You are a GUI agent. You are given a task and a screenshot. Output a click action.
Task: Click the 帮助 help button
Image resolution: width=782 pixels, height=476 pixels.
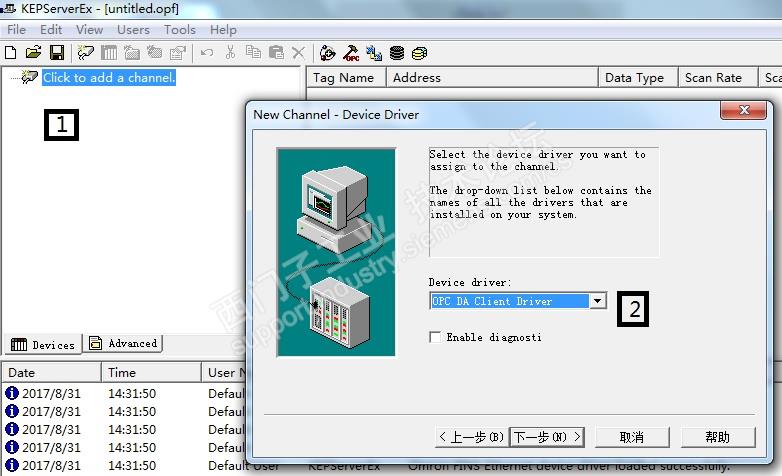[x=718, y=437]
